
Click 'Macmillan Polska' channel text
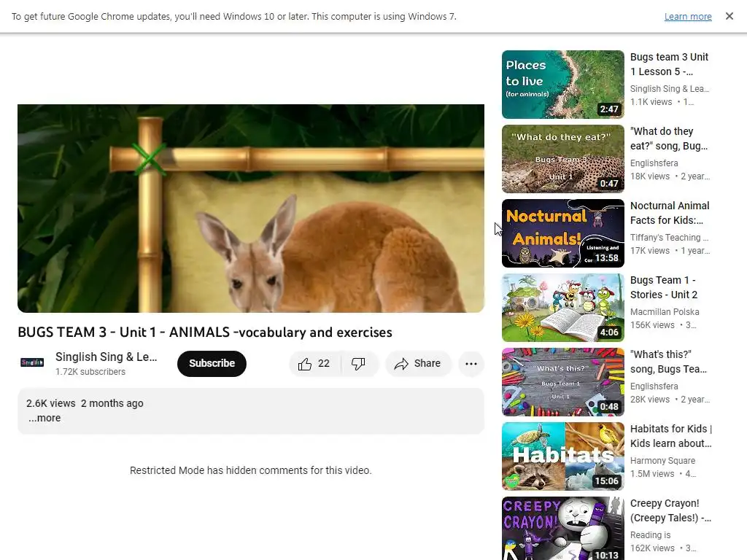click(665, 312)
